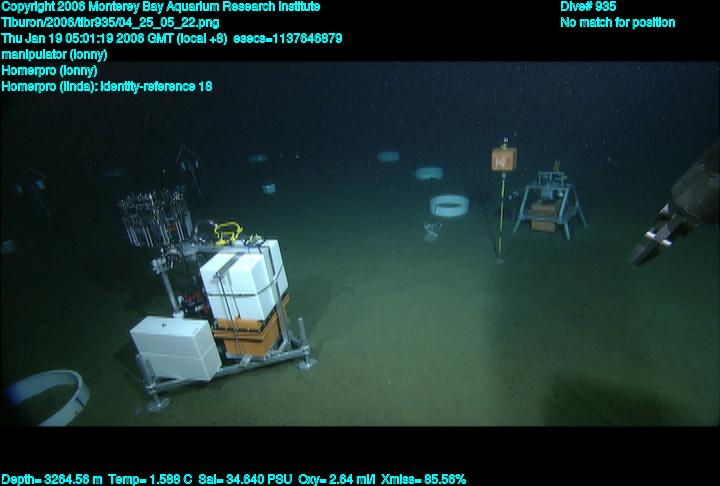This screenshot has width=720, height=486.
Task: Click the 'No match for position' text
Action: pos(618,23)
